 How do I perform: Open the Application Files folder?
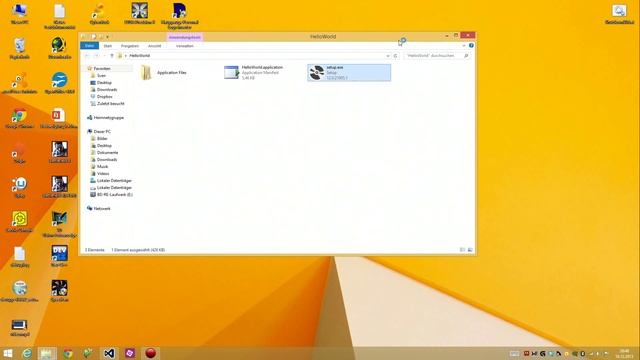(x=163, y=73)
